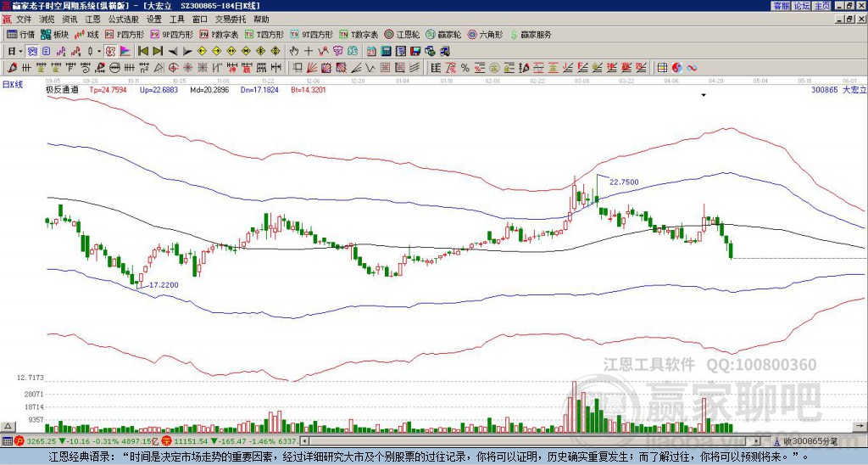This screenshot has width=868, height=465.
Task: Click the Up=22.6883 value
Action: click(x=159, y=89)
